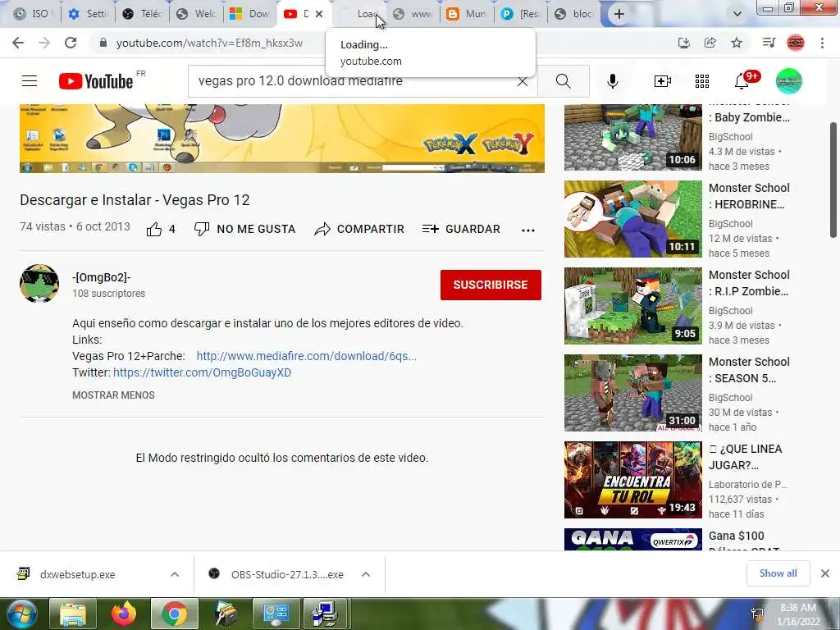Open the YouTube apps grid icon
The height and width of the screenshot is (630, 840).
pos(702,81)
